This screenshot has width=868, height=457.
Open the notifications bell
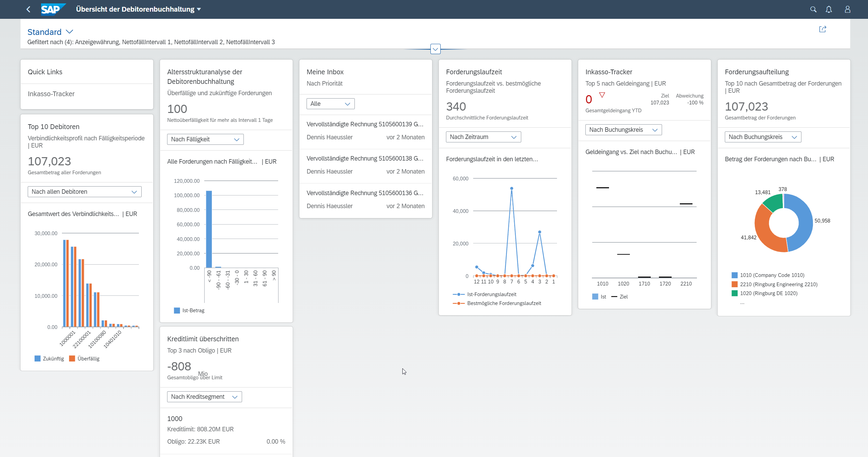(x=829, y=9)
